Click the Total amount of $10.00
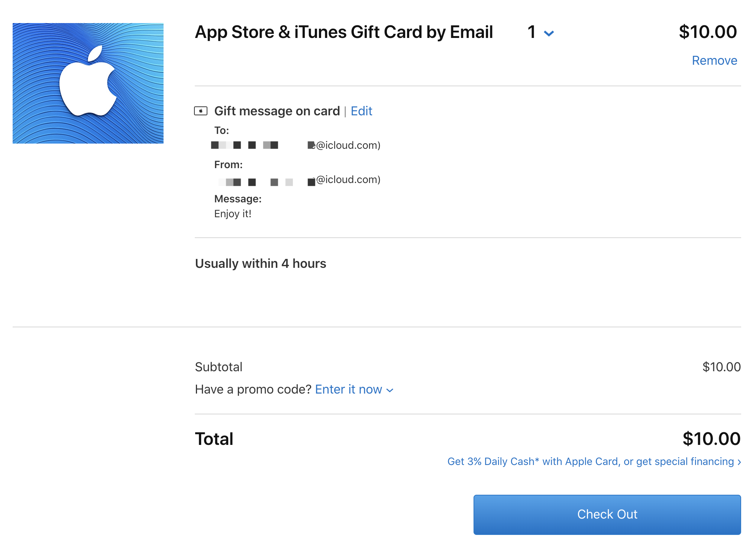The image size is (756, 555). tap(711, 439)
